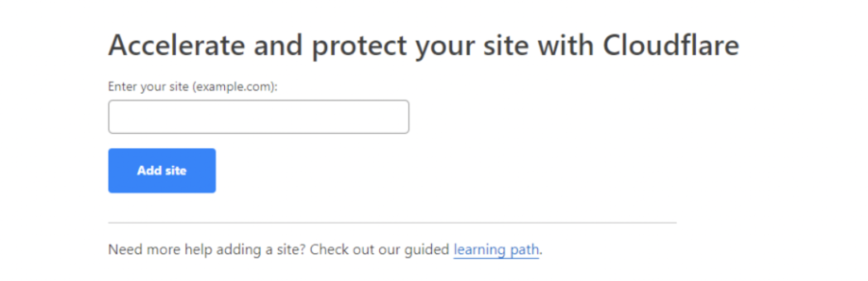The height and width of the screenshot is (281, 868).
Task: Open the learning path link
Action: point(496,249)
